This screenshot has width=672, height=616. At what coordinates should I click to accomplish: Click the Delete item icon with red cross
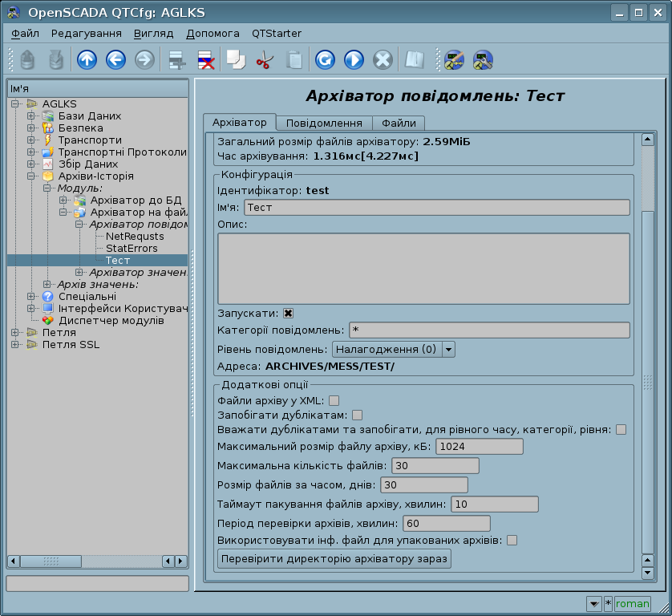(x=205, y=60)
